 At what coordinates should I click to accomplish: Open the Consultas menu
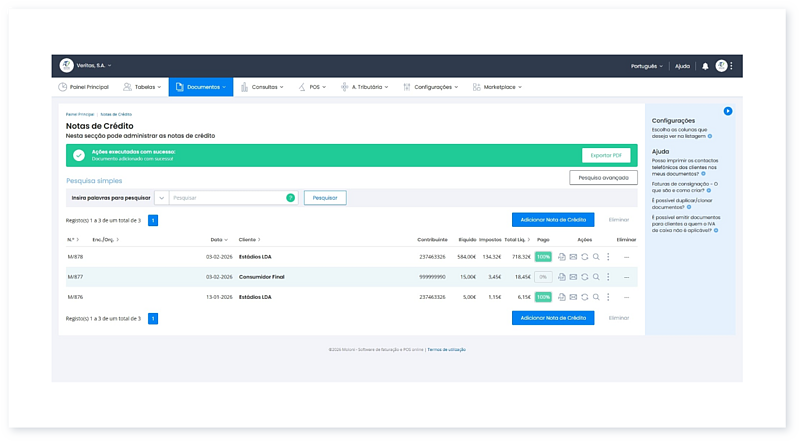click(x=264, y=87)
